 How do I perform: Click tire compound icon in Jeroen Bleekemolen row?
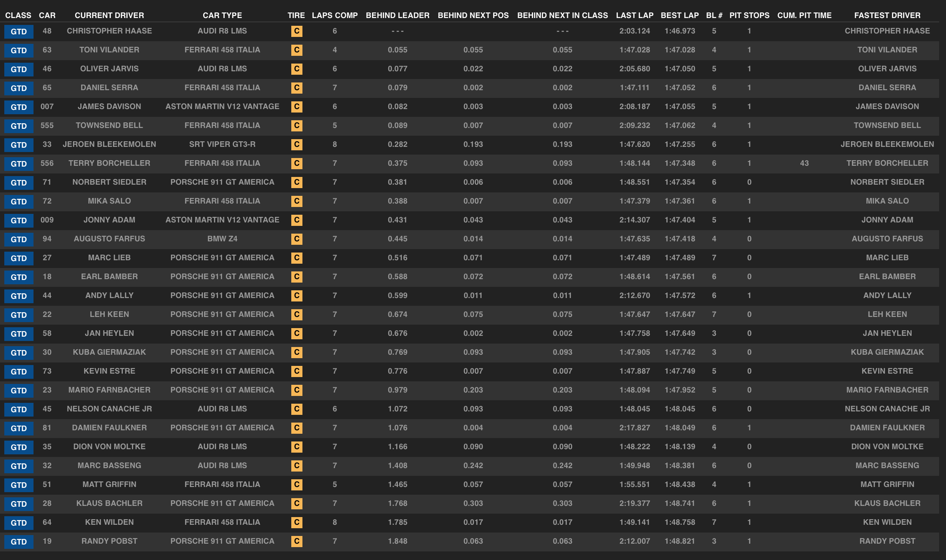click(296, 145)
